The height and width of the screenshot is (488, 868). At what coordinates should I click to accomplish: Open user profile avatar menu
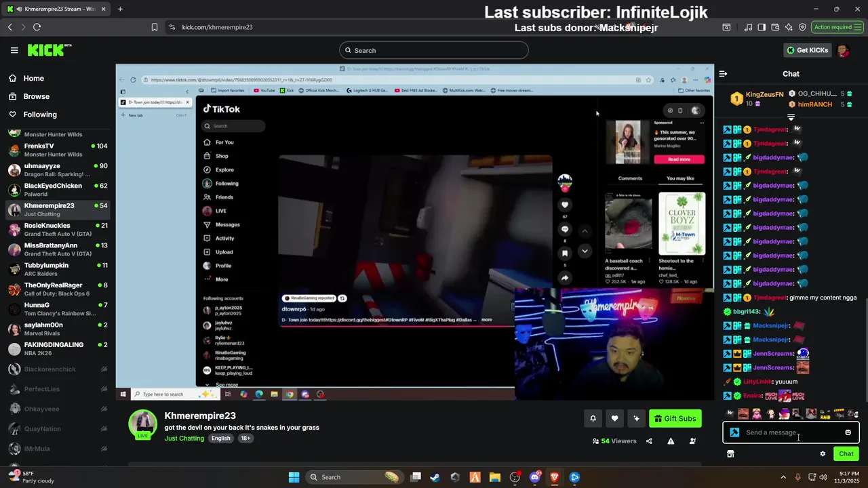[x=843, y=50]
